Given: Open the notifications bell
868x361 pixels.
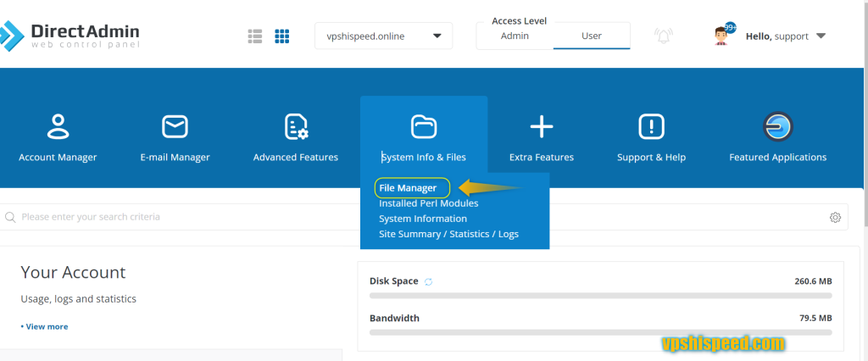Looking at the screenshot, I should click(x=663, y=36).
